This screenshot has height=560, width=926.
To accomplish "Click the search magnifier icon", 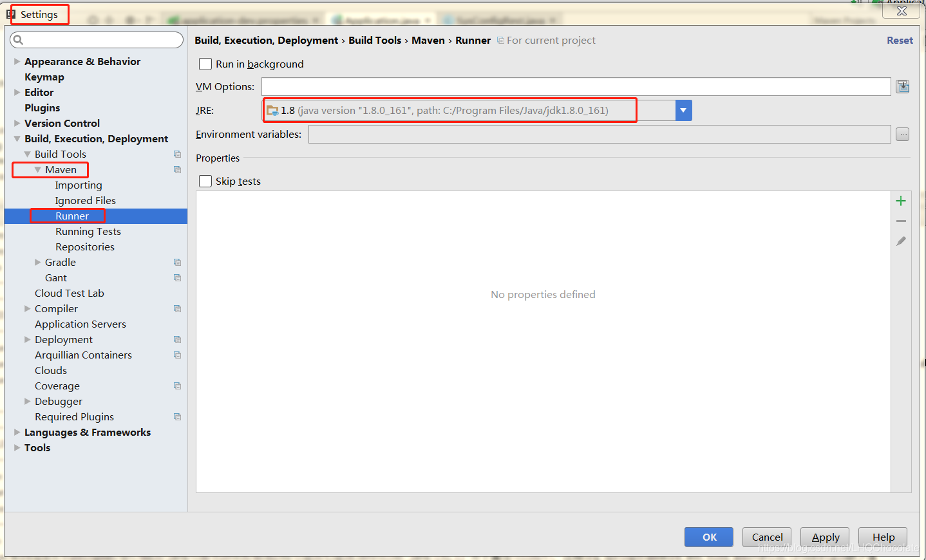I will (18, 40).
